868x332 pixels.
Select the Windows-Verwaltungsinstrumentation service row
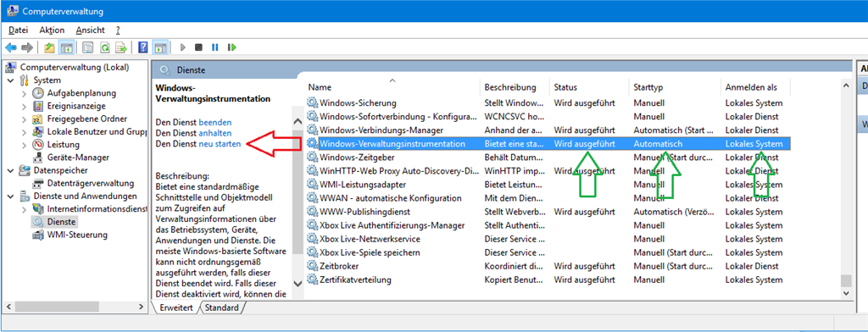point(548,143)
